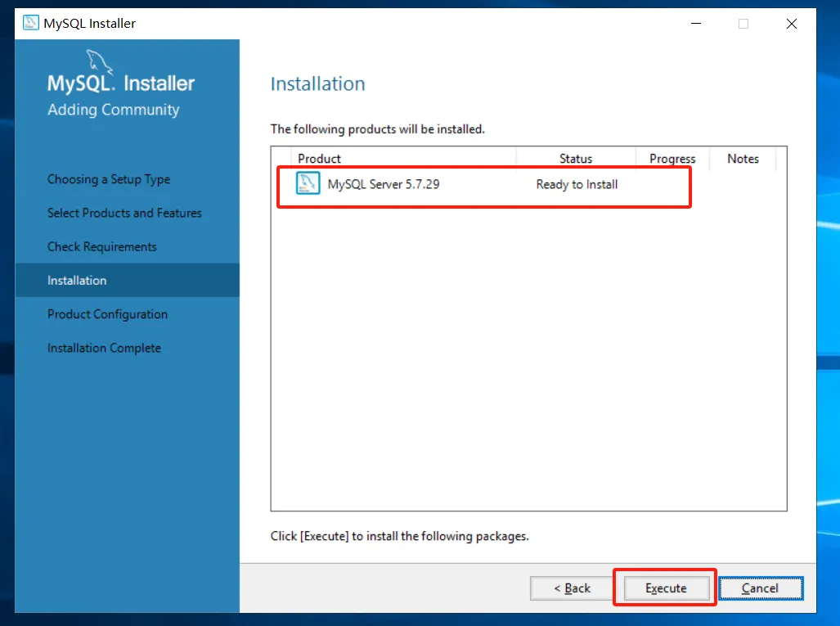Image resolution: width=840 pixels, height=626 pixels.
Task: Click the Adding Community subtitle
Action: click(x=114, y=110)
